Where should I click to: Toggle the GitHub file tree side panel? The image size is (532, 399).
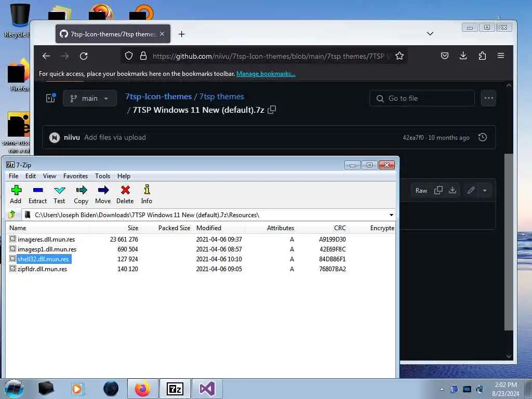click(x=51, y=98)
